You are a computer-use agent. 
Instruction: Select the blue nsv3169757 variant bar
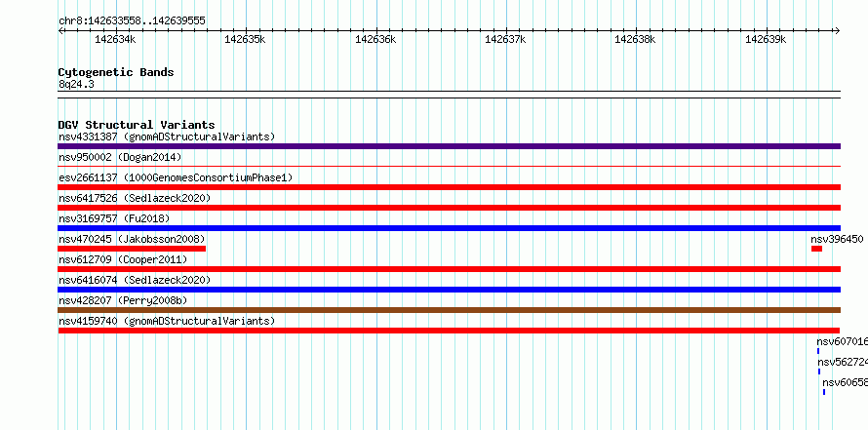pyautogui.click(x=449, y=228)
